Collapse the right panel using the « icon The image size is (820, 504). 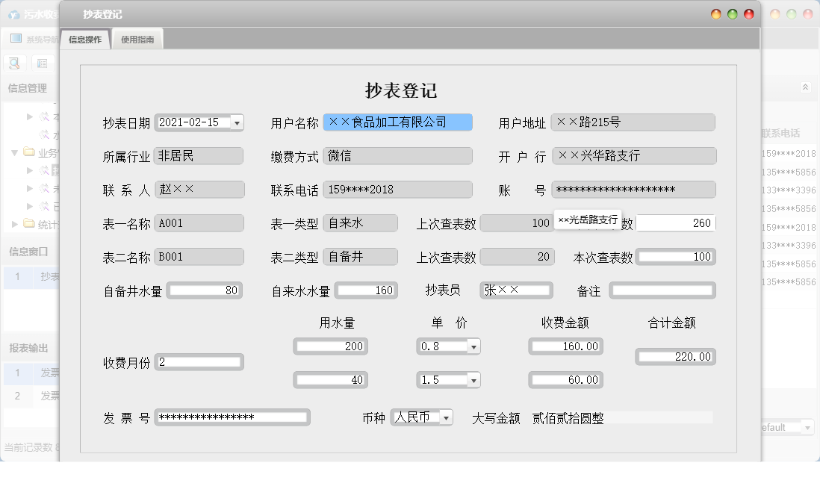point(805,86)
